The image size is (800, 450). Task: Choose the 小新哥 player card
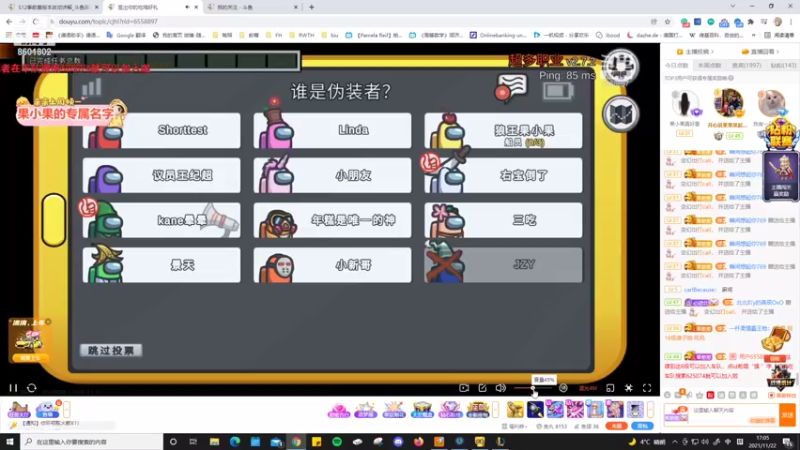(x=332, y=265)
